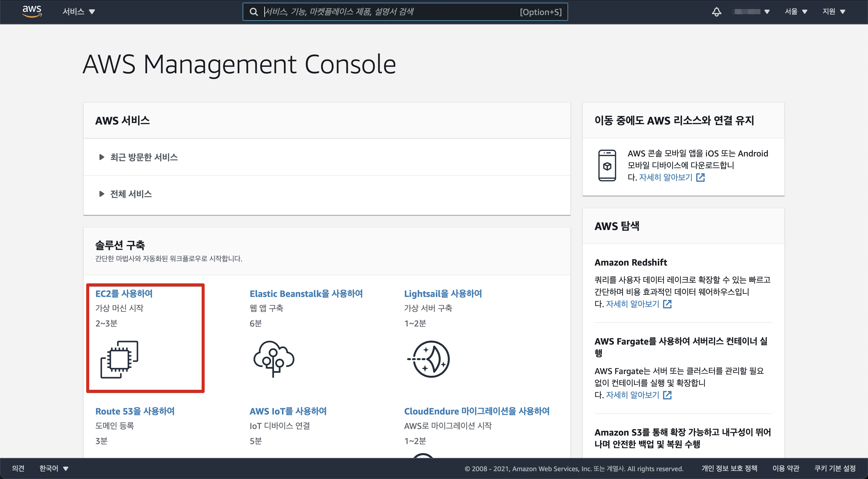Image resolution: width=868 pixels, height=479 pixels.
Task: Expand 최근 방문한 서비스 section
Action: tap(143, 157)
